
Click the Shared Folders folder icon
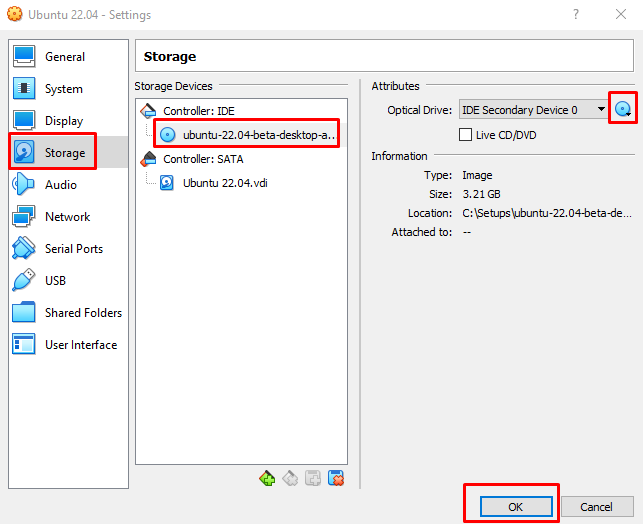(x=24, y=312)
